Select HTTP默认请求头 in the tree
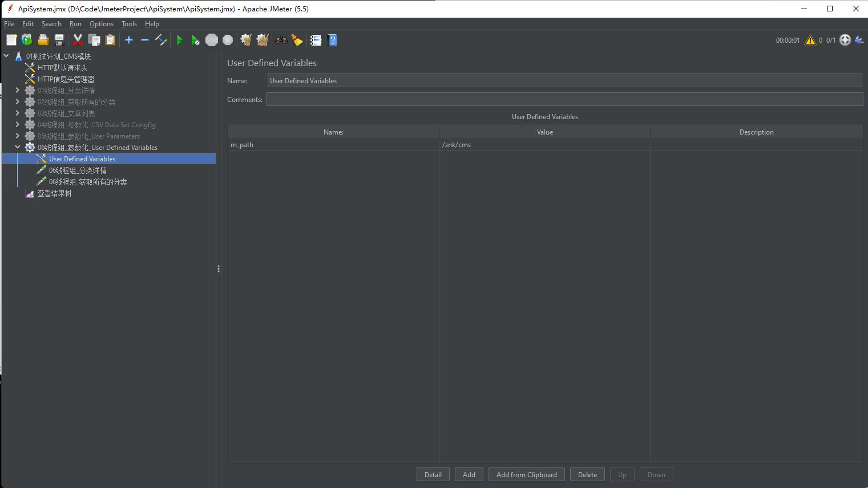This screenshot has width=868, height=488. (62, 68)
